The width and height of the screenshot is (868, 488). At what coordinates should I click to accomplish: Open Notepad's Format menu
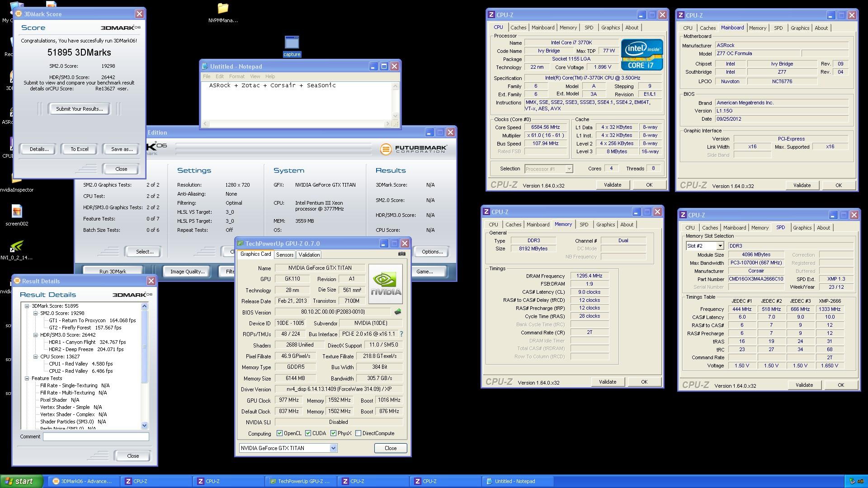pyautogui.click(x=236, y=76)
